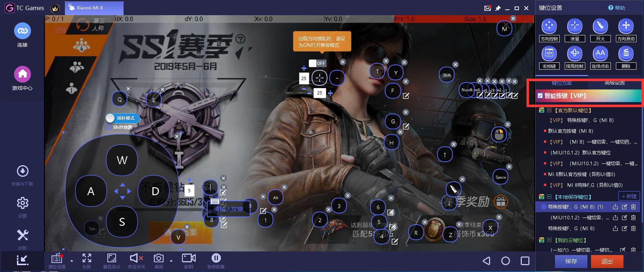Screen dimensions: 644x272
Task: Switch the crosshair OFF compatibility toggle
Action: tap(317, 63)
